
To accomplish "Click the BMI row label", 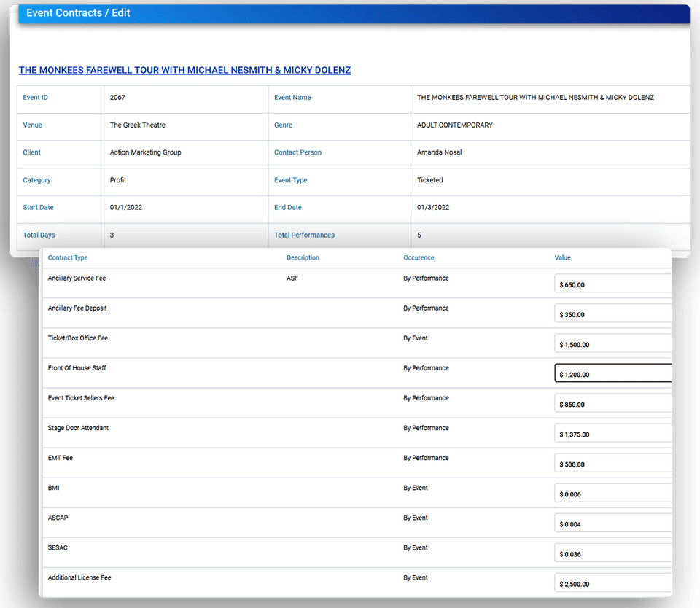I will point(53,488).
